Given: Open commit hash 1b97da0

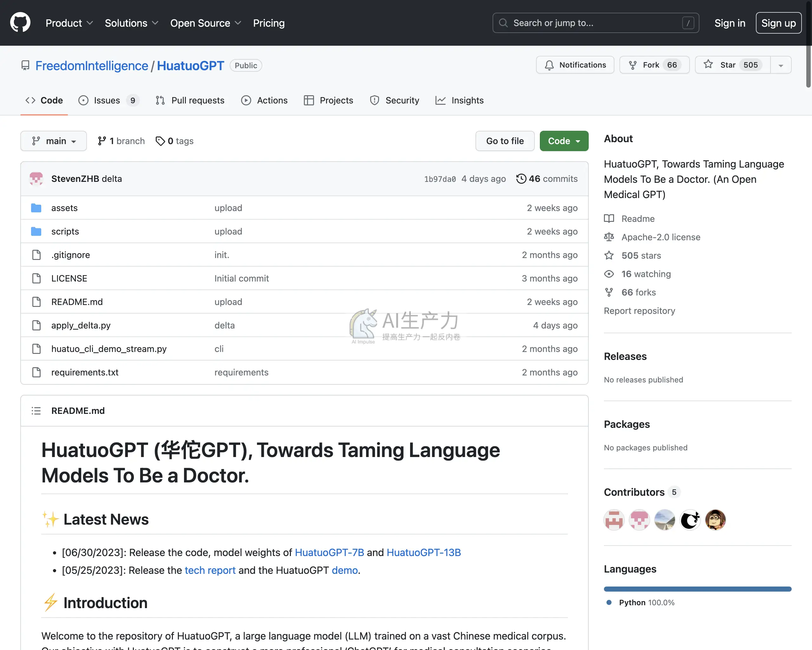Looking at the screenshot, I should [x=440, y=179].
